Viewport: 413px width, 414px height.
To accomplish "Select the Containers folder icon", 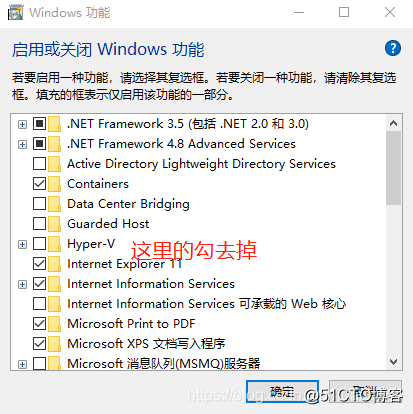I will coord(54,184).
